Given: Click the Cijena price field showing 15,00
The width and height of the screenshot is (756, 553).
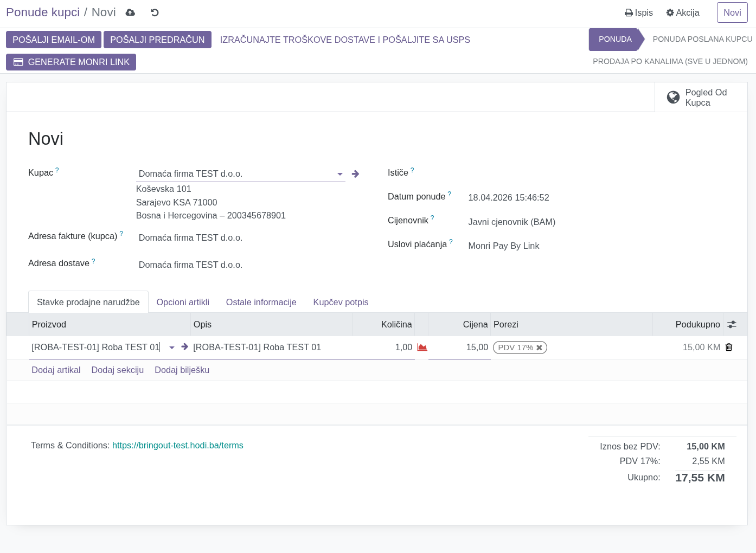Looking at the screenshot, I should [459, 347].
